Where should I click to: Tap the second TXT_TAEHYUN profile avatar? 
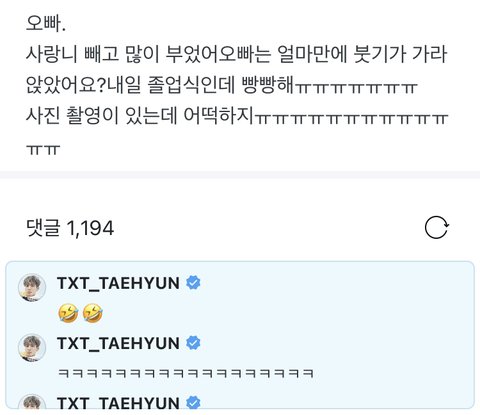pyautogui.click(x=32, y=347)
